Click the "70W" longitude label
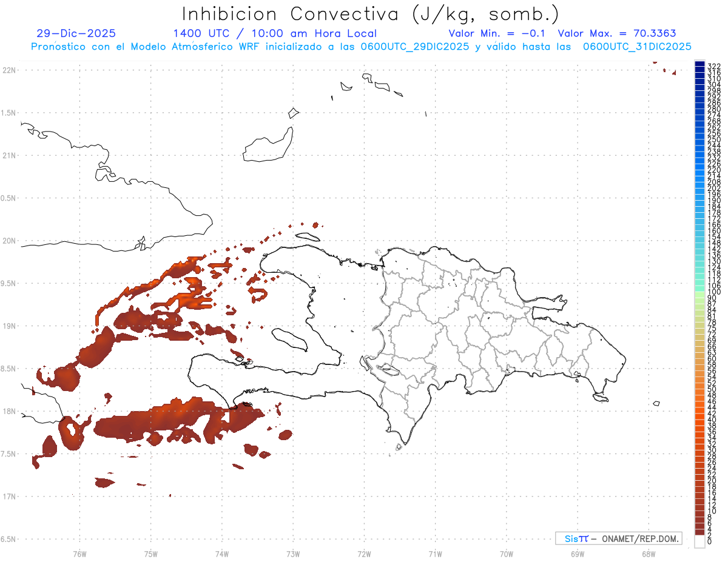The image size is (728, 562). point(506,554)
